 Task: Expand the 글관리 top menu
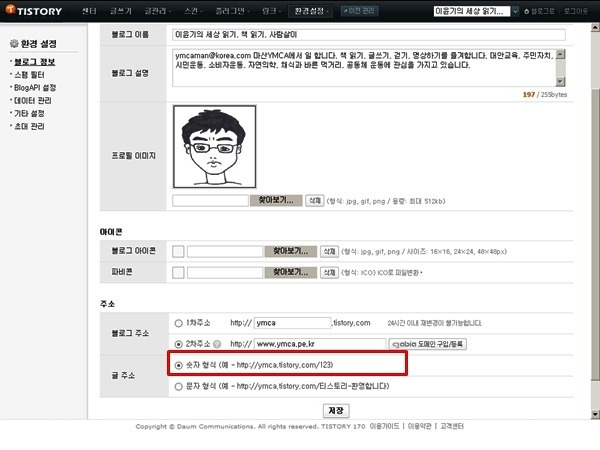click(x=157, y=11)
